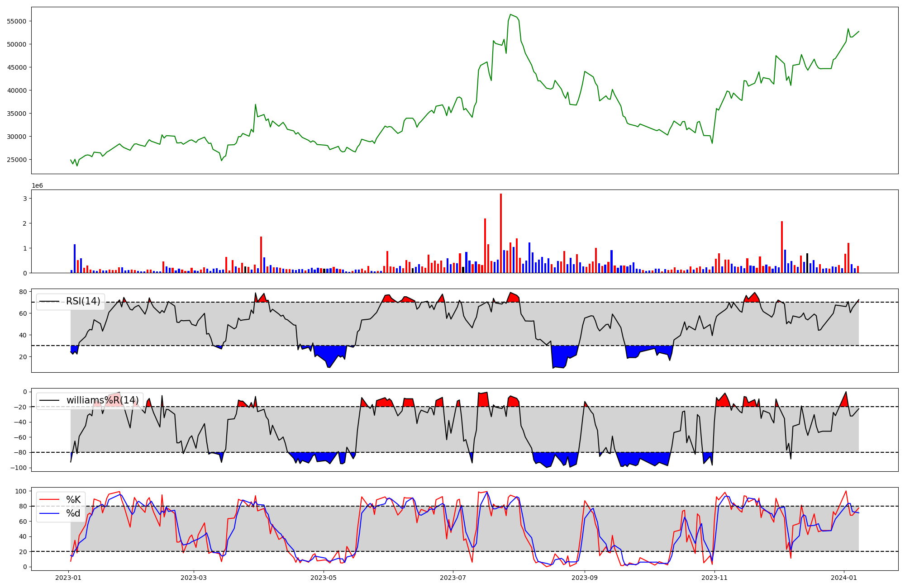905x588 pixels.
Task: Click the 55000 price axis label
Action: coord(16,21)
